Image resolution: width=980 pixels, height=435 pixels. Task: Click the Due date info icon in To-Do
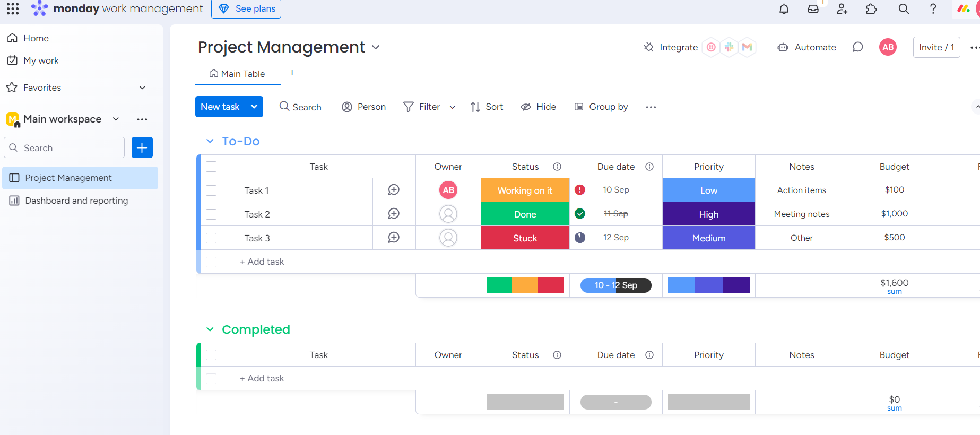pyautogui.click(x=649, y=167)
